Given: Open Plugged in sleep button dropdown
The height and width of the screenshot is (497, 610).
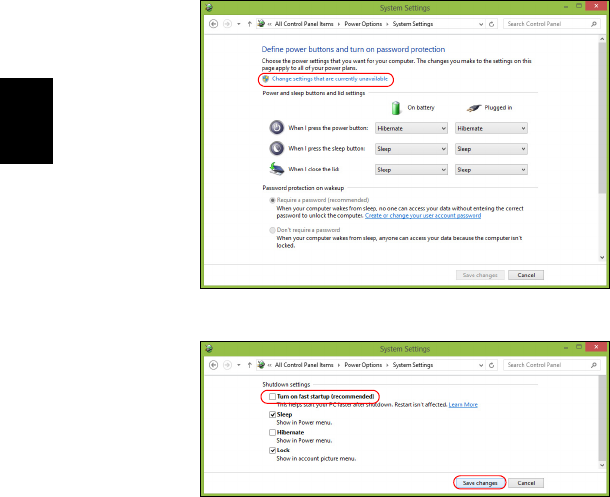Looking at the screenshot, I should [x=491, y=149].
